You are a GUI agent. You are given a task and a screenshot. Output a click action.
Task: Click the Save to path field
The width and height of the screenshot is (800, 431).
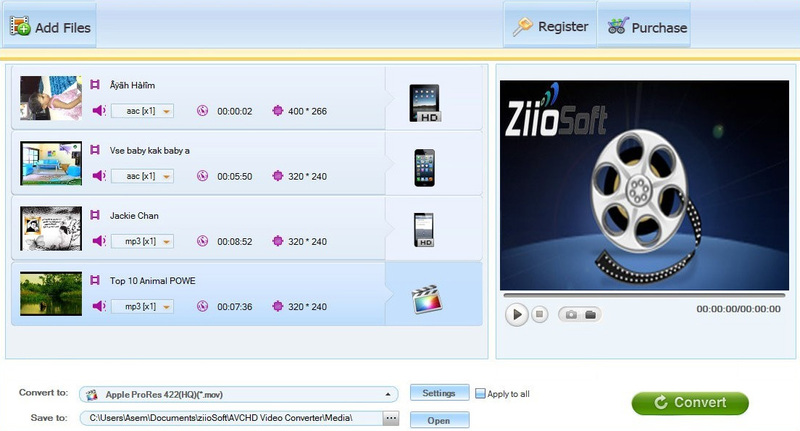tap(231, 418)
